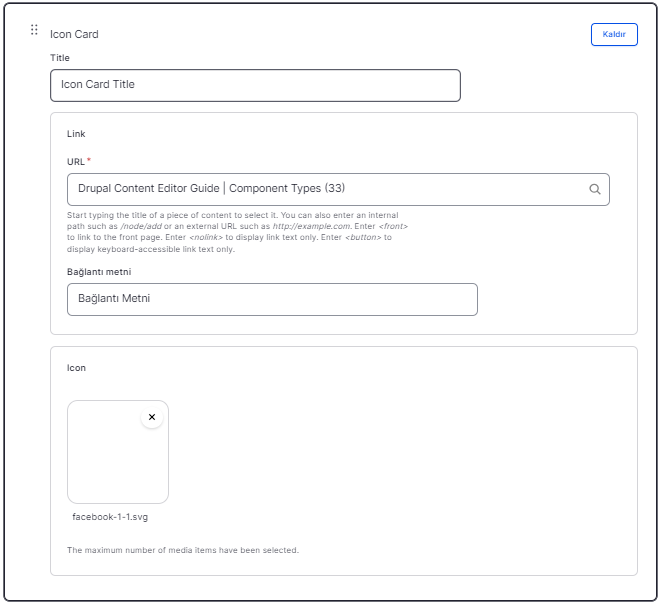Screen dimensions: 661x605
Task: Click the facebook-1-1.svg file name
Action: click(x=110, y=517)
